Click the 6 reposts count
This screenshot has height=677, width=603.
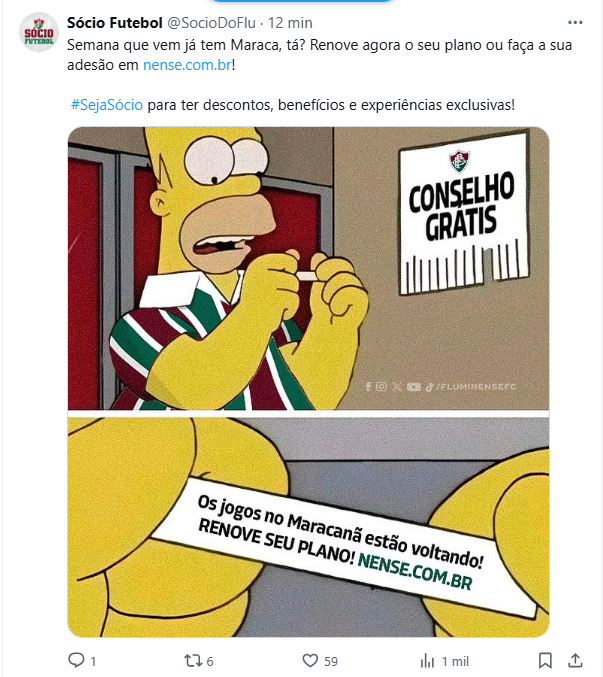pyautogui.click(x=210, y=661)
